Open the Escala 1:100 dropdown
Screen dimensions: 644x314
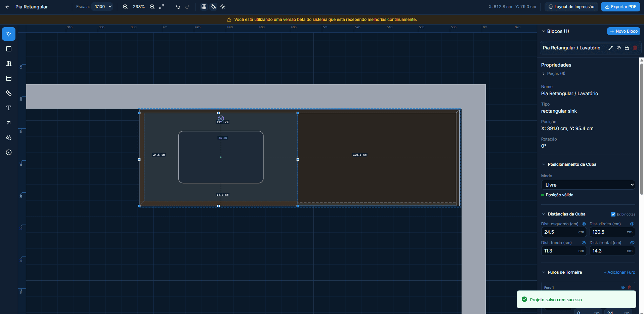point(103,7)
